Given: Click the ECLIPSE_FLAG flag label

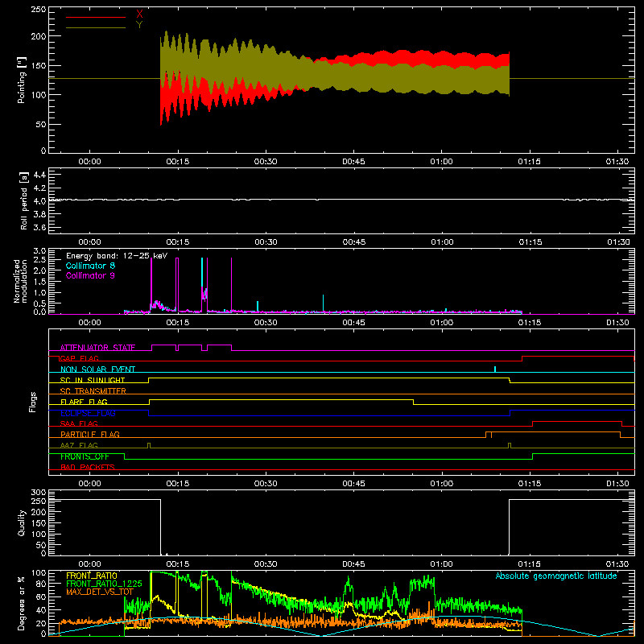Looking at the screenshot, I should pyautogui.click(x=88, y=413).
